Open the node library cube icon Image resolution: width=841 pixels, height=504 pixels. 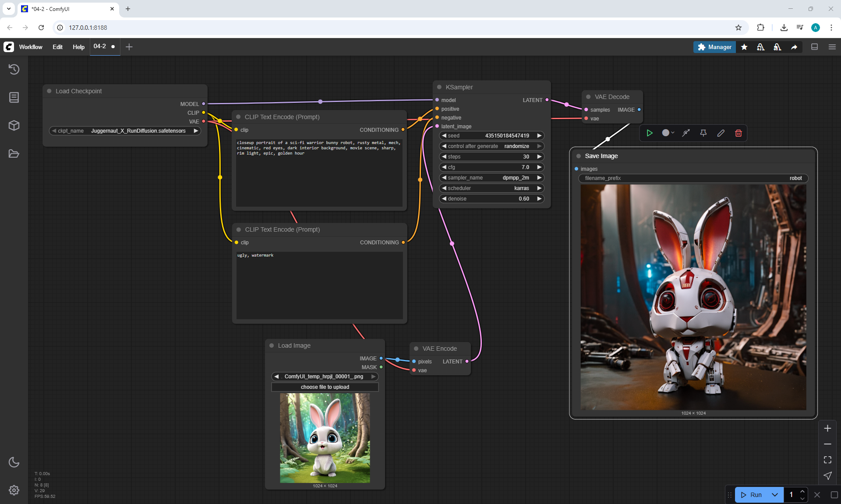pyautogui.click(x=14, y=126)
